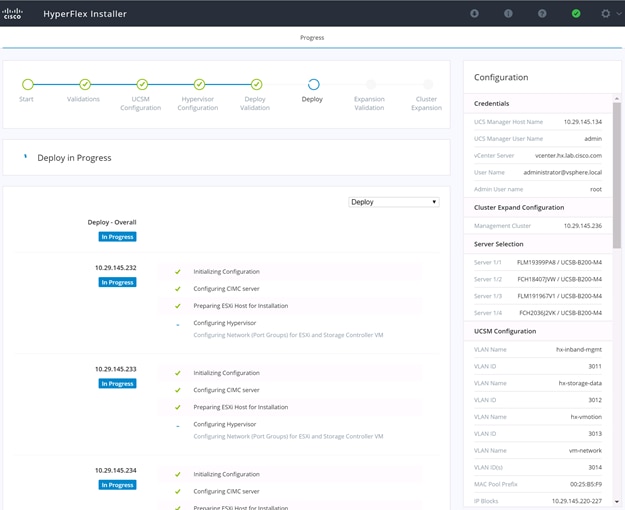Click VLAN Name value vm-network

586,451
